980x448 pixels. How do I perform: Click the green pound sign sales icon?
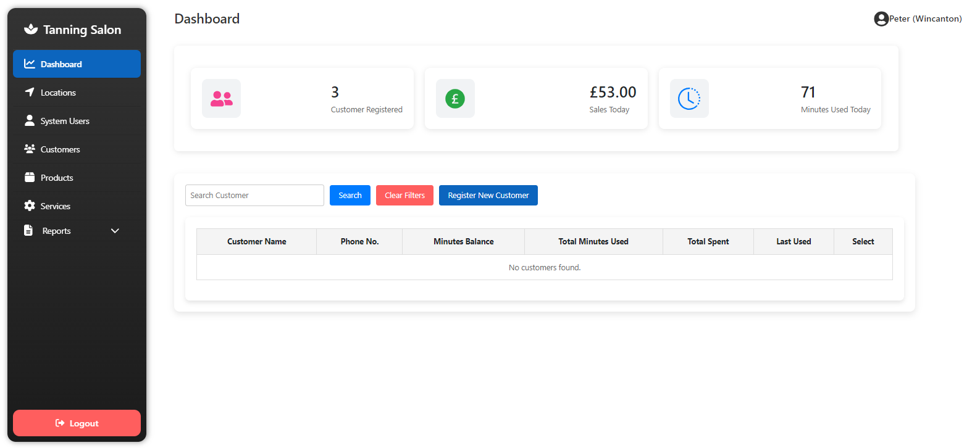pos(455,99)
